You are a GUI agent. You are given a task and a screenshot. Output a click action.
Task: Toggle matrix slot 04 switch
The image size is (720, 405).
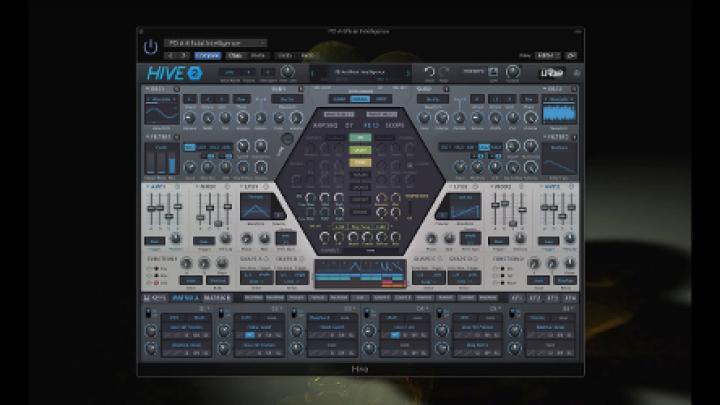pyautogui.click(x=367, y=314)
